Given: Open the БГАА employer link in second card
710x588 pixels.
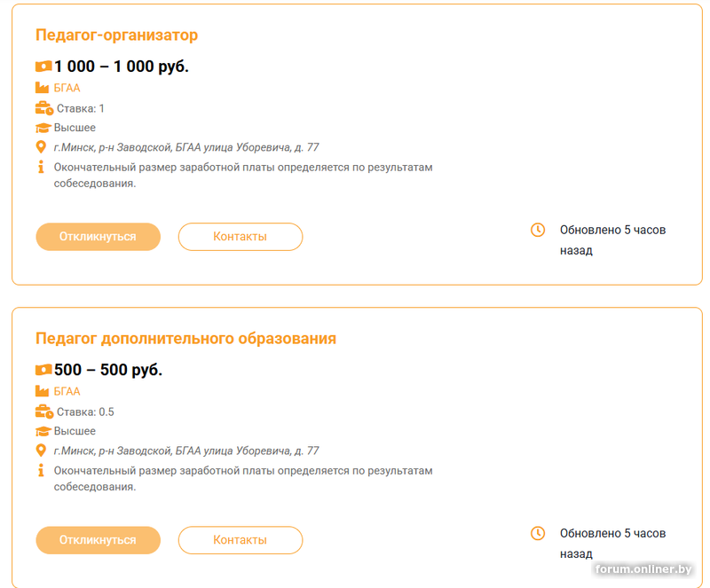Looking at the screenshot, I should pos(67,391).
